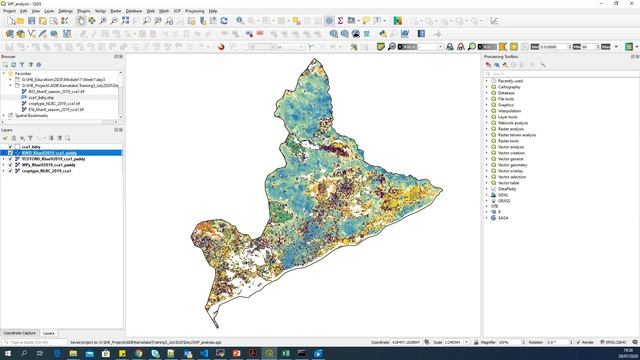Open the Processing menu
The width and height of the screenshot is (640, 360).
coord(195,11)
